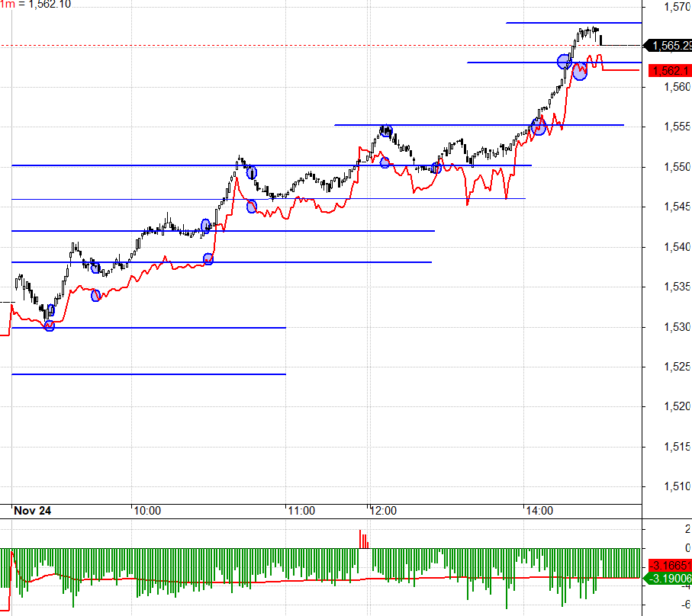This screenshot has height=616, width=692.
Task: Click the 1,510 price axis label
Action: click(x=678, y=487)
